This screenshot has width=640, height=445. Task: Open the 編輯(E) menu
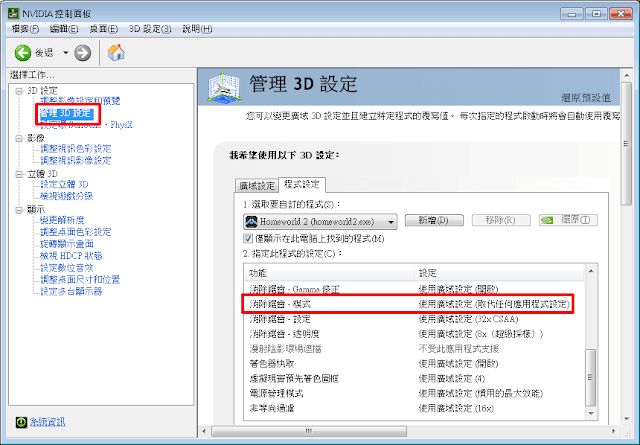64,29
